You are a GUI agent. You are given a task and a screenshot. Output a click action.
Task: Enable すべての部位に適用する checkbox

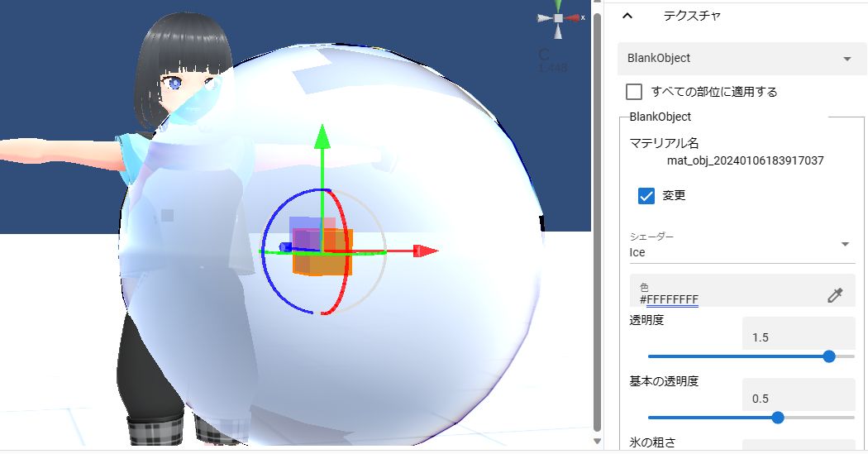click(634, 91)
